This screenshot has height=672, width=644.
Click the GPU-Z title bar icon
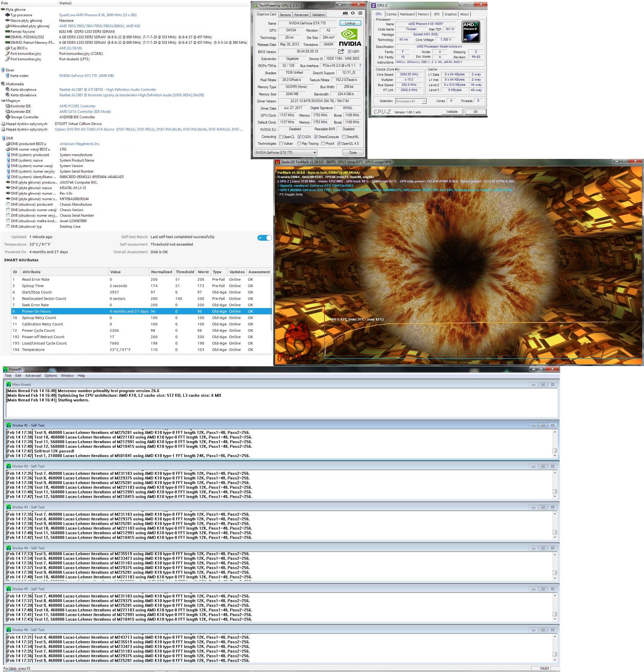click(x=256, y=5)
